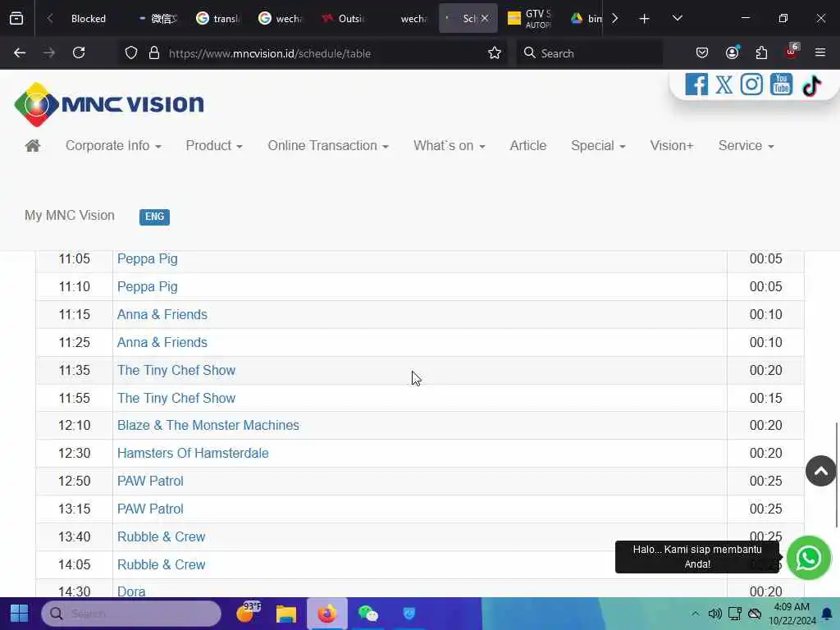840x630 pixels.
Task: Open the Firefox hamburger application menu
Action: click(820, 53)
